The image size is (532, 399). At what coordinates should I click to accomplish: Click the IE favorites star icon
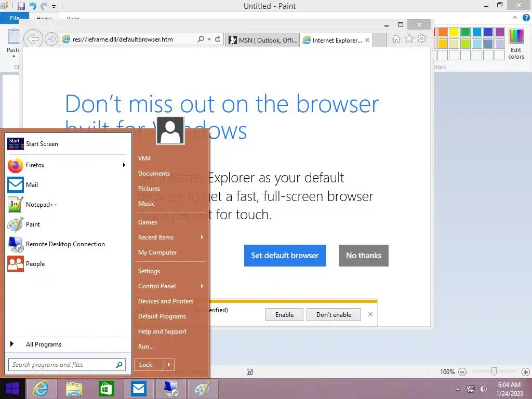409,39
